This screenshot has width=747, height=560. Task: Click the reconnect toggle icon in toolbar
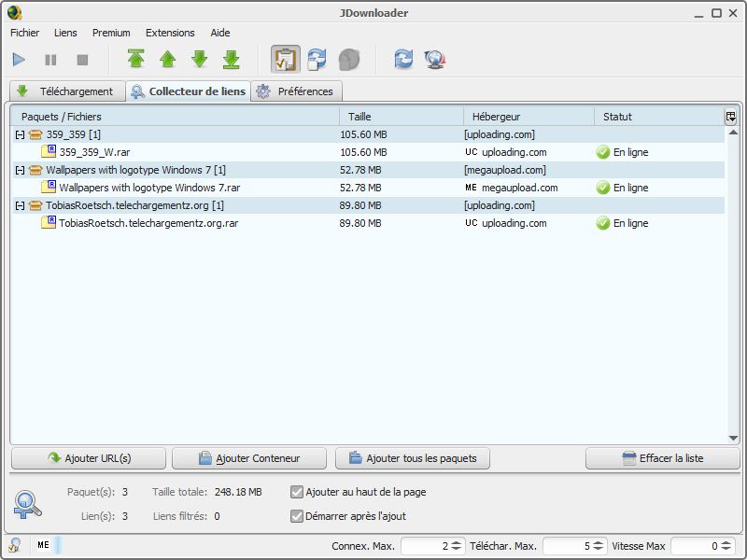[x=317, y=60]
